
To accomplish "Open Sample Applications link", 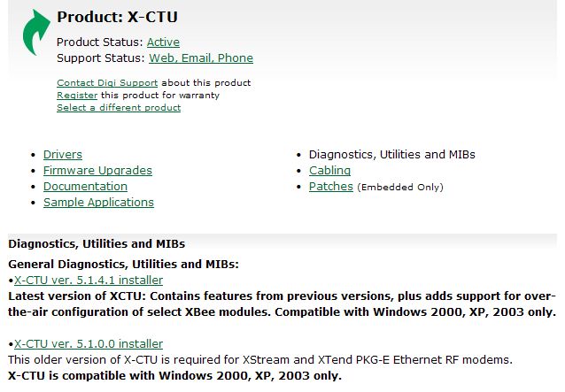I will coord(98,202).
